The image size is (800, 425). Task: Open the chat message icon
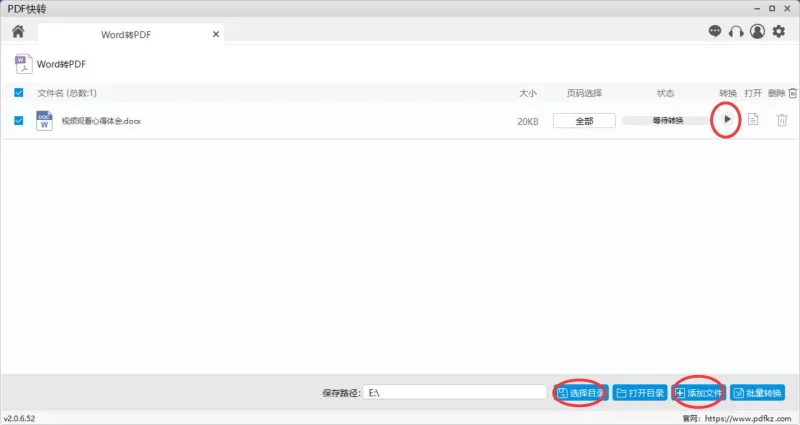(x=715, y=32)
